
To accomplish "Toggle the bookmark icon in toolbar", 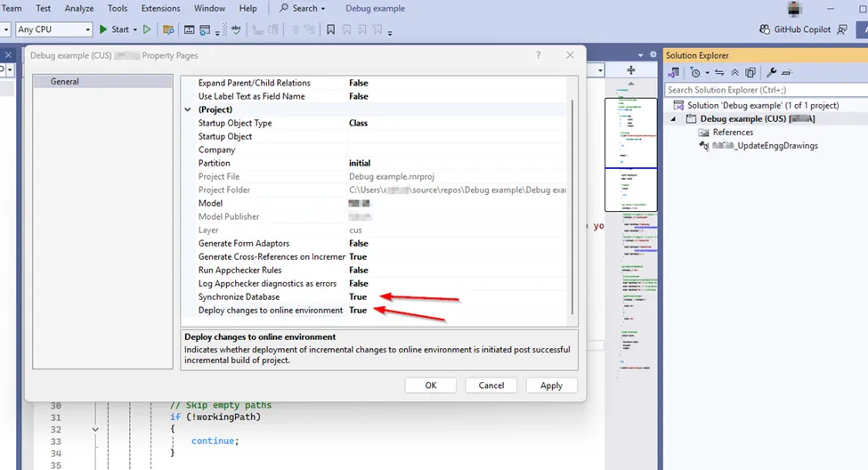I will [x=330, y=30].
